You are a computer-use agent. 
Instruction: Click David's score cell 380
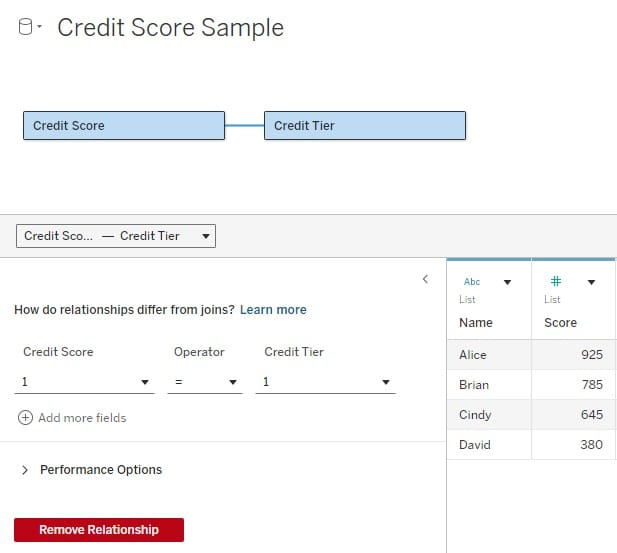click(573, 445)
